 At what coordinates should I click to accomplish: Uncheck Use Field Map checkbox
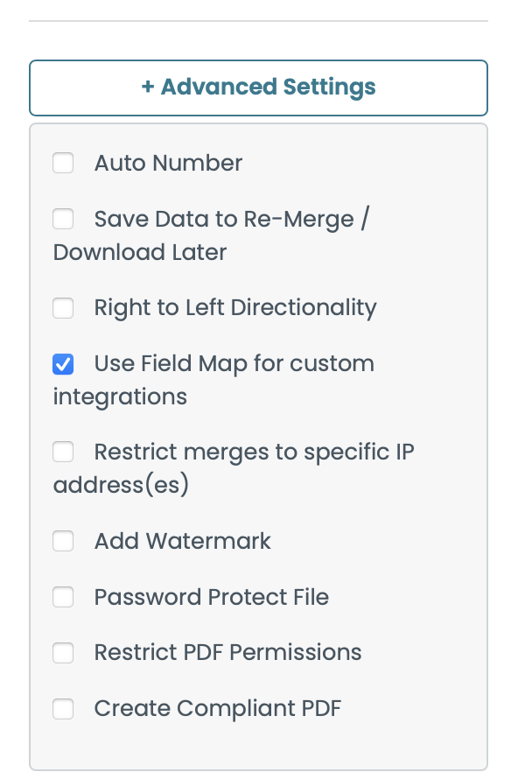click(63, 363)
